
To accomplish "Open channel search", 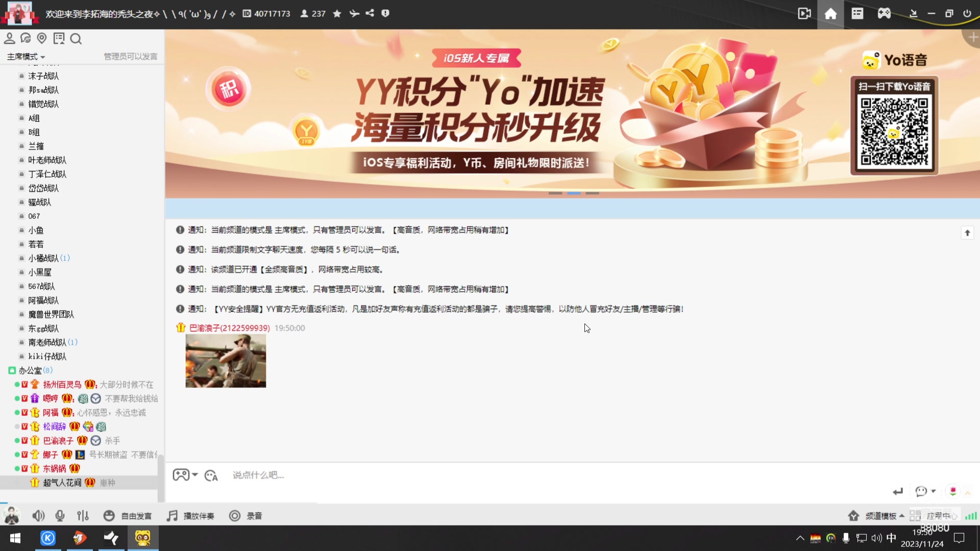I will pyautogui.click(x=76, y=39).
